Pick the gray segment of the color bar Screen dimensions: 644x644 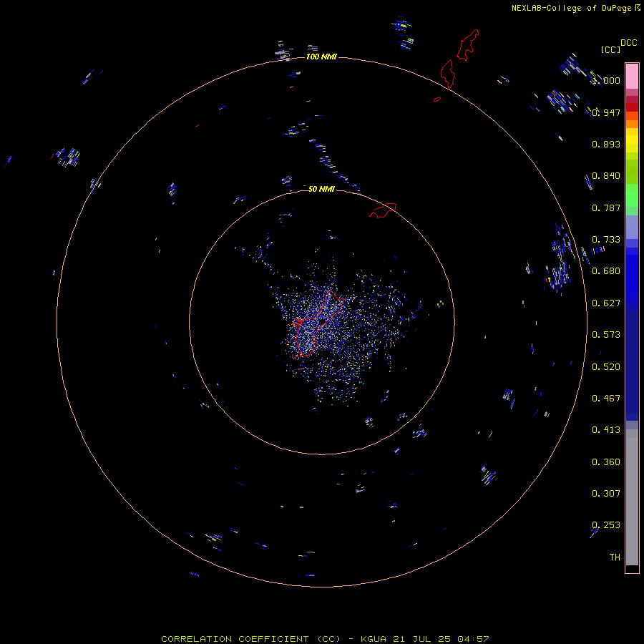click(632, 497)
